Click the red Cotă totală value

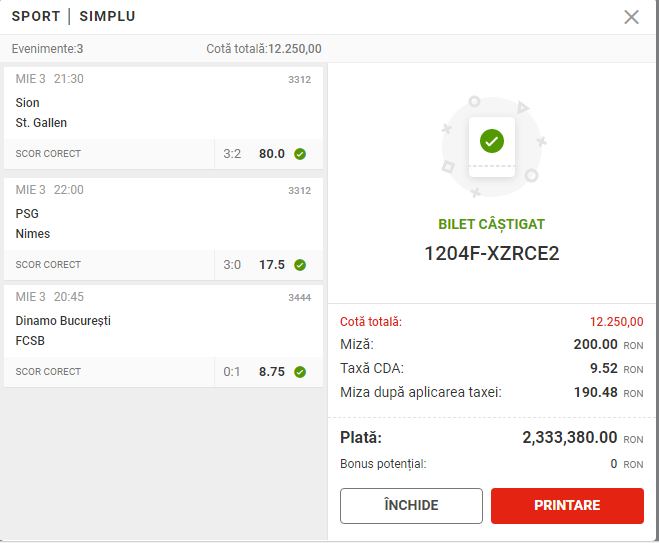click(616, 322)
